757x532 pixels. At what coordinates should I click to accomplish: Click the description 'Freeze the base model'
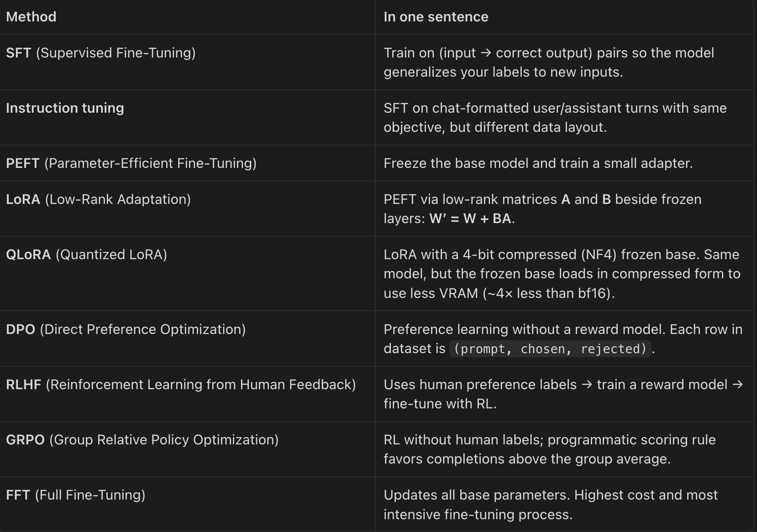click(x=538, y=163)
